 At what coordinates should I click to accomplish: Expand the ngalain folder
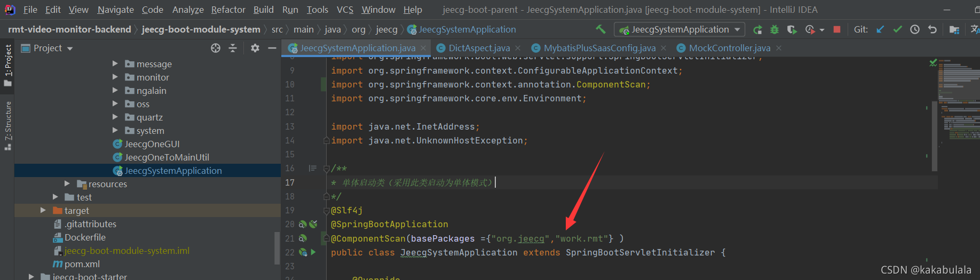pos(115,90)
